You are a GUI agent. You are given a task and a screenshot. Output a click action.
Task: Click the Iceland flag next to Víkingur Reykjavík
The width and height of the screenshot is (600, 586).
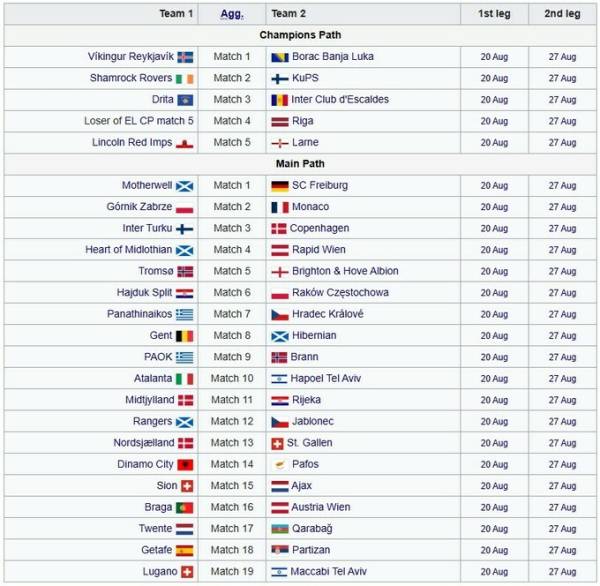click(x=185, y=57)
